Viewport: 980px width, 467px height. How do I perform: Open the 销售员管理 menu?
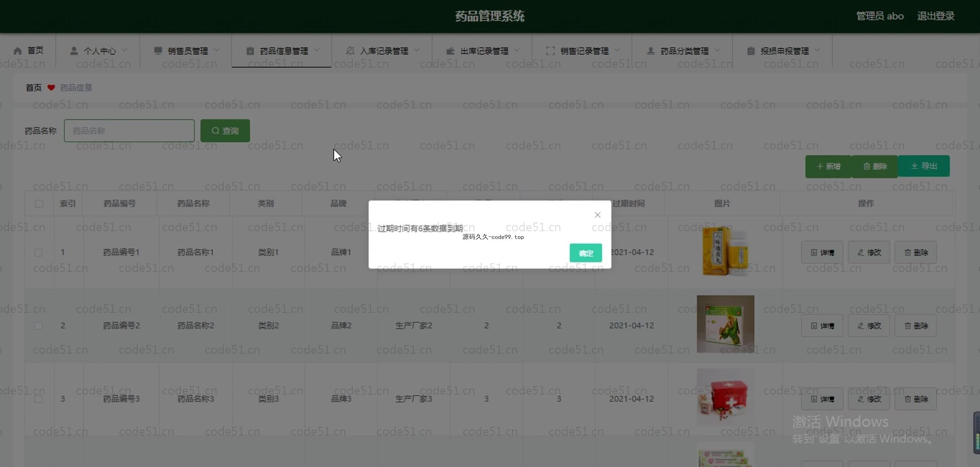tap(186, 51)
